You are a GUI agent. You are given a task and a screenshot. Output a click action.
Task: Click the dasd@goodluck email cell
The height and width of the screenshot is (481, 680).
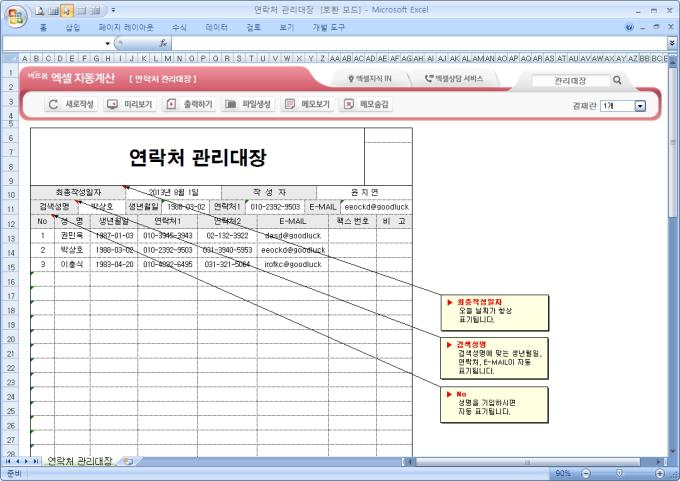[x=293, y=236]
